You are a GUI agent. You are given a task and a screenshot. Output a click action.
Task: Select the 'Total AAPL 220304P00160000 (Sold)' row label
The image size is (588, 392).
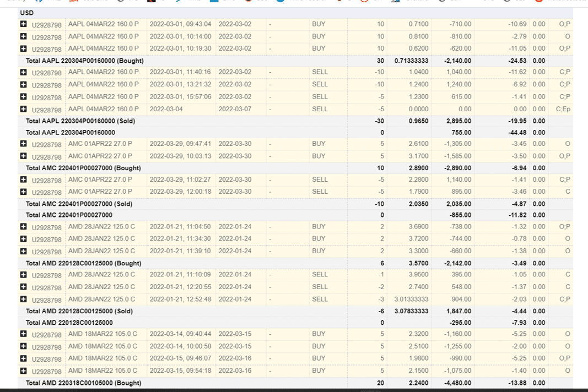pos(80,121)
